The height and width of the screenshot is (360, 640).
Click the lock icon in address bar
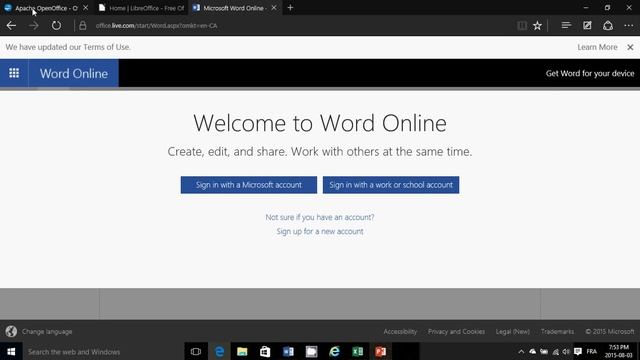83,26
